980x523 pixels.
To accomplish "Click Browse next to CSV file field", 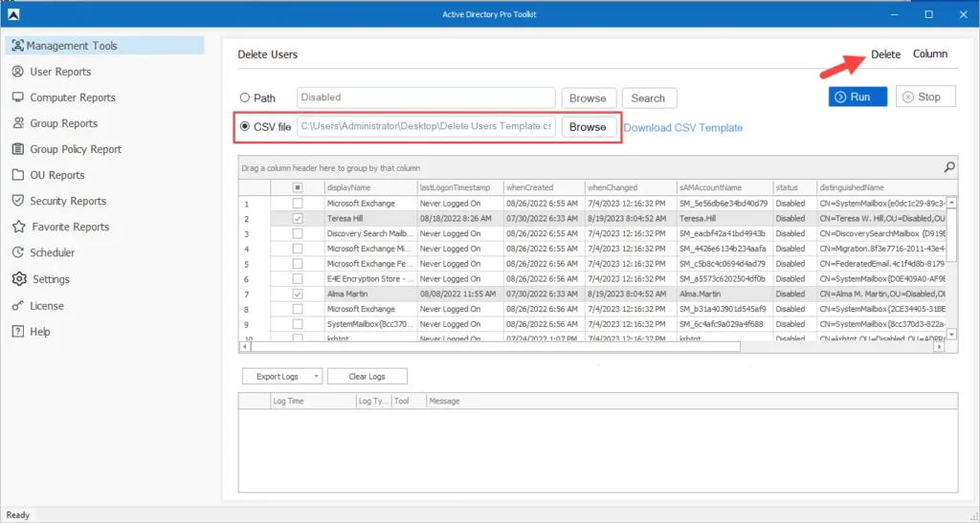I will [x=589, y=127].
